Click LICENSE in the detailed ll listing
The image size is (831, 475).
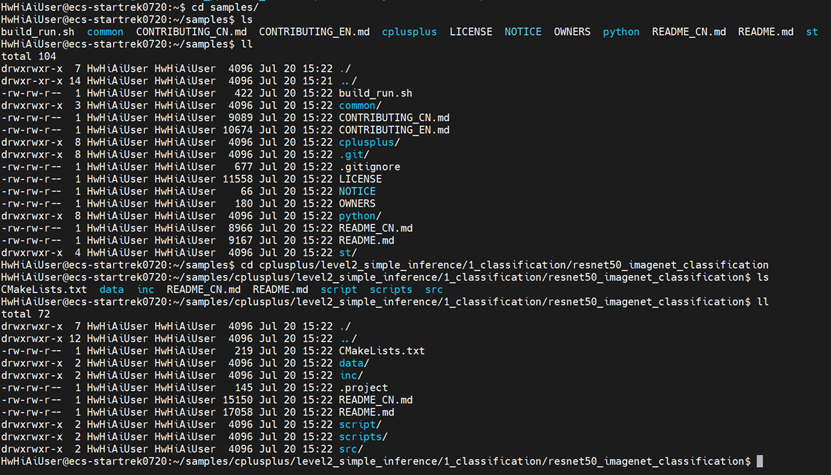pyautogui.click(x=360, y=178)
